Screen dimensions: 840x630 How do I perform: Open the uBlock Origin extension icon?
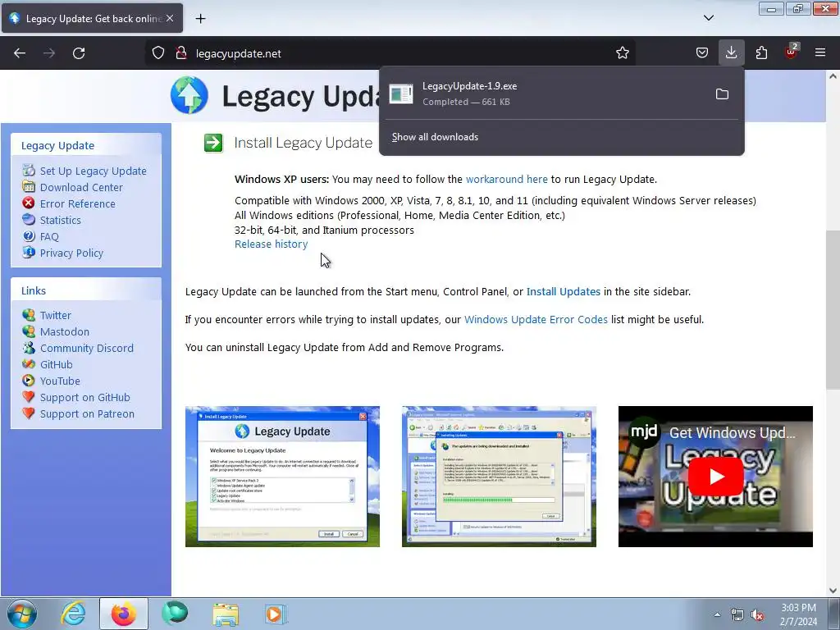pyautogui.click(x=791, y=52)
